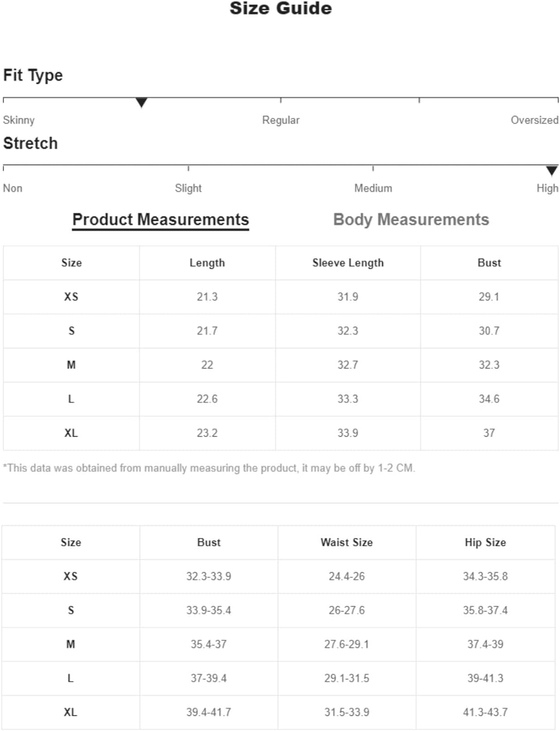Switch to the Body Measurements tab
560x731 pixels.
[x=411, y=220]
